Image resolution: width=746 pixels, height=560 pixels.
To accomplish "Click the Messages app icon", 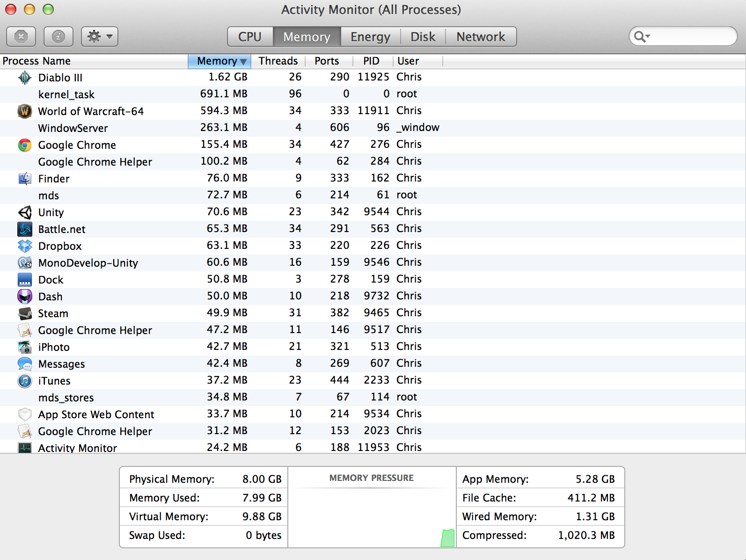I will pos(25,364).
